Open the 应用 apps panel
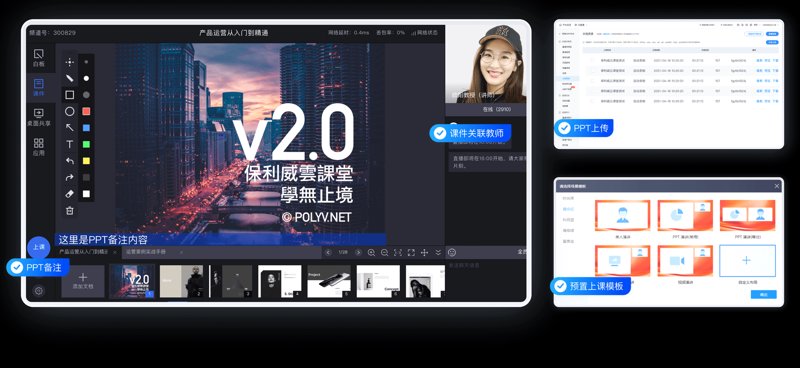This screenshot has width=800, height=368. pyautogui.click(x=39, y=147)
